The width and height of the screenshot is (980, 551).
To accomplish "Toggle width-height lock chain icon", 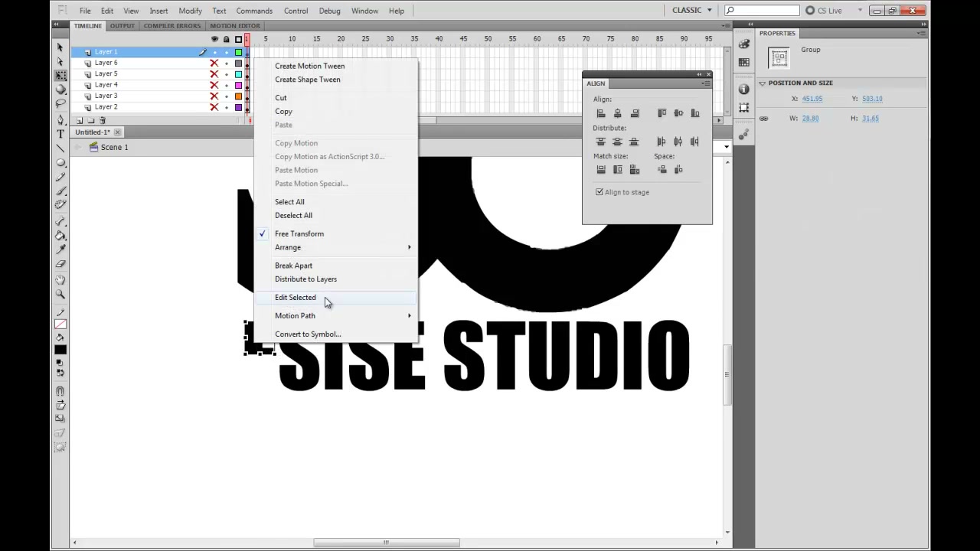I will [x=763, y=119].
